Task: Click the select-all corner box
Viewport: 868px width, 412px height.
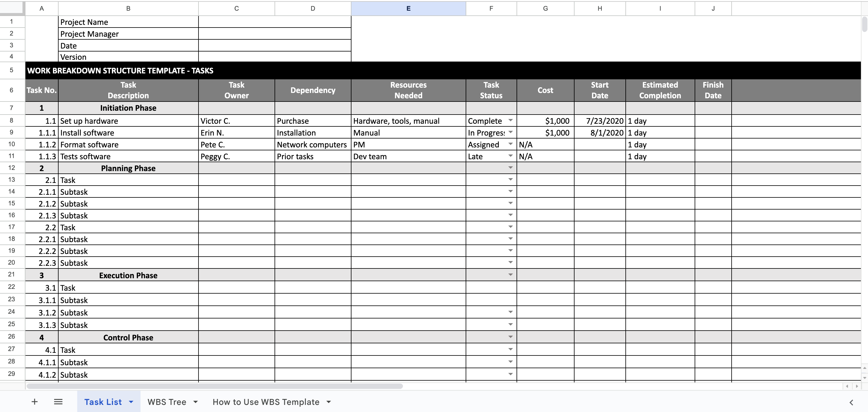Action: (12, 8)
